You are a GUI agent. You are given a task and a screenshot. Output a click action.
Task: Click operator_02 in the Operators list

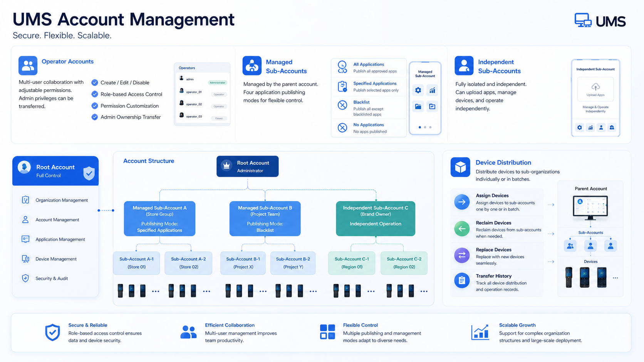[x=202, y=104]
